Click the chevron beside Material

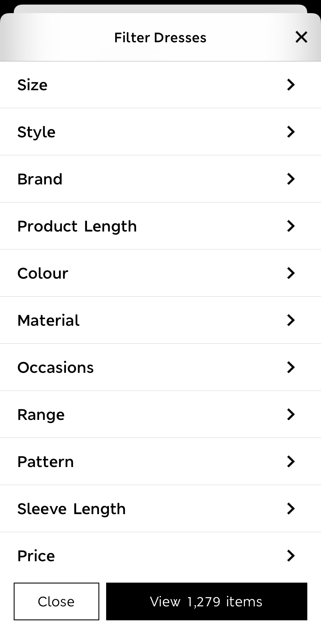(290, 320)
